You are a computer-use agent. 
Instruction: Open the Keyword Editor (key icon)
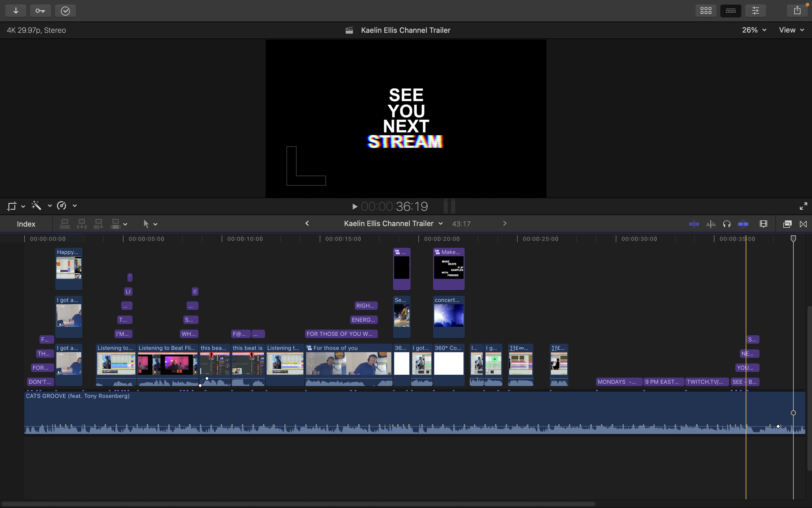40,10
